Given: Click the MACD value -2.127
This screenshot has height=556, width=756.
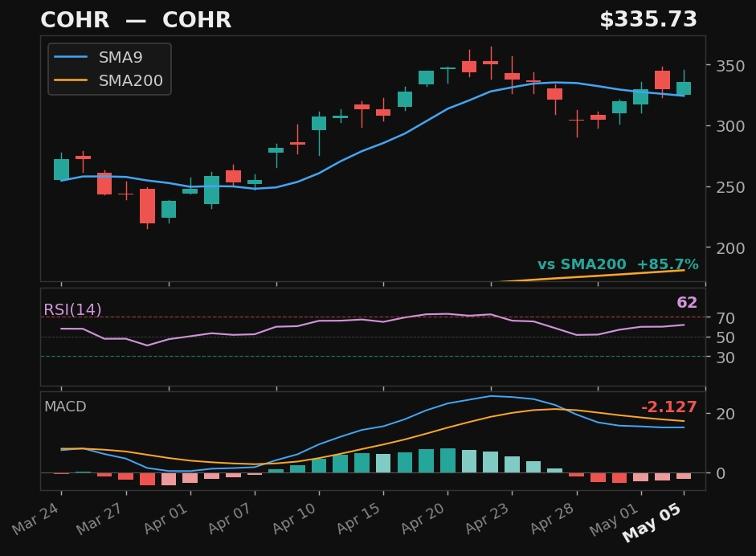Looking at the screenshot, I should [668, 407].
